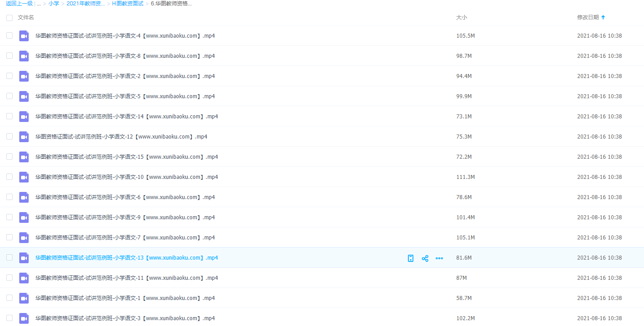644x326 pixels.
Task: Sort files by 文件名 column header
Action: pyautogui.click(x=26, y=17)
